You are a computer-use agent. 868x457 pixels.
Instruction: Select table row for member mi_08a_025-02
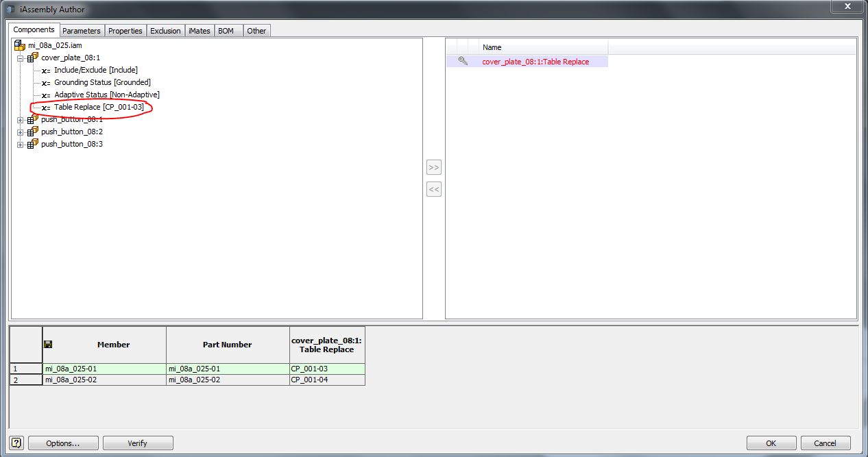click(103, 379)
